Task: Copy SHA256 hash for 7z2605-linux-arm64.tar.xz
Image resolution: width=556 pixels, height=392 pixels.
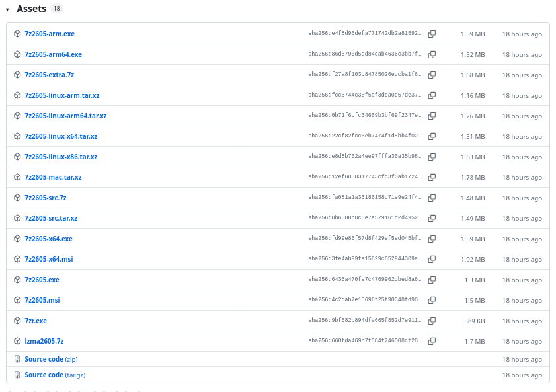Action: pos(432,116)
